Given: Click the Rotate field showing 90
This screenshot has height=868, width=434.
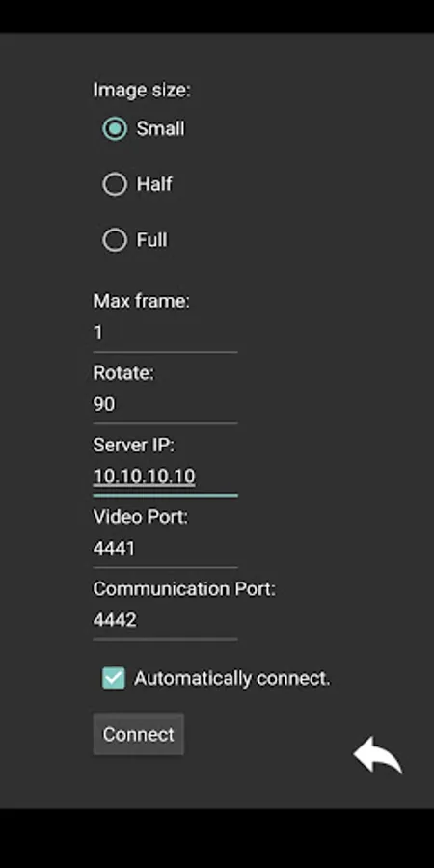Looking at the screenshot, I should pos(165,405).
